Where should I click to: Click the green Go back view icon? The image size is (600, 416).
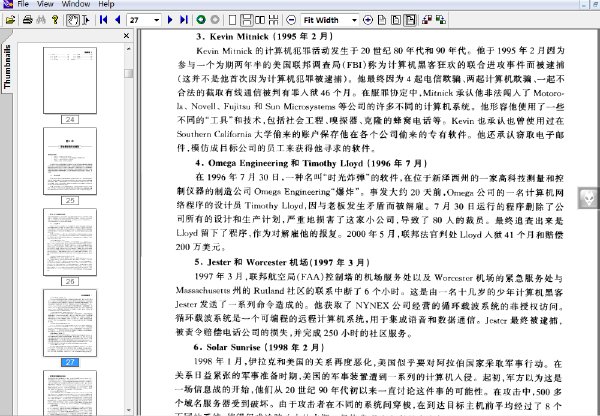201,20
